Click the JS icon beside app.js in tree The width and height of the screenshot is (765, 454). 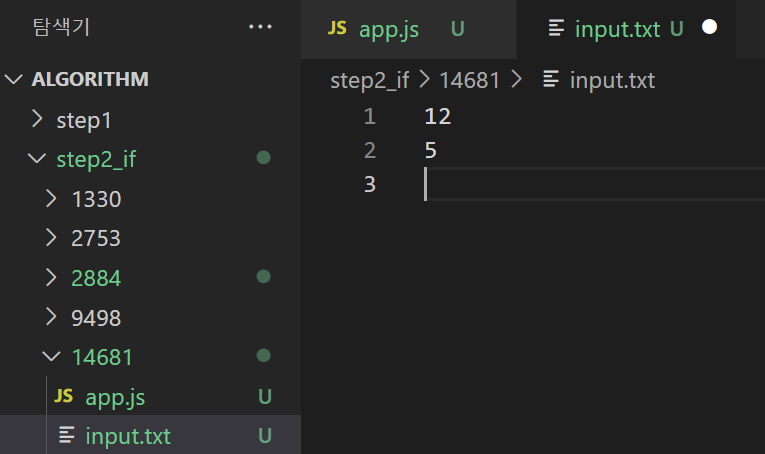(x=64, y=396)
